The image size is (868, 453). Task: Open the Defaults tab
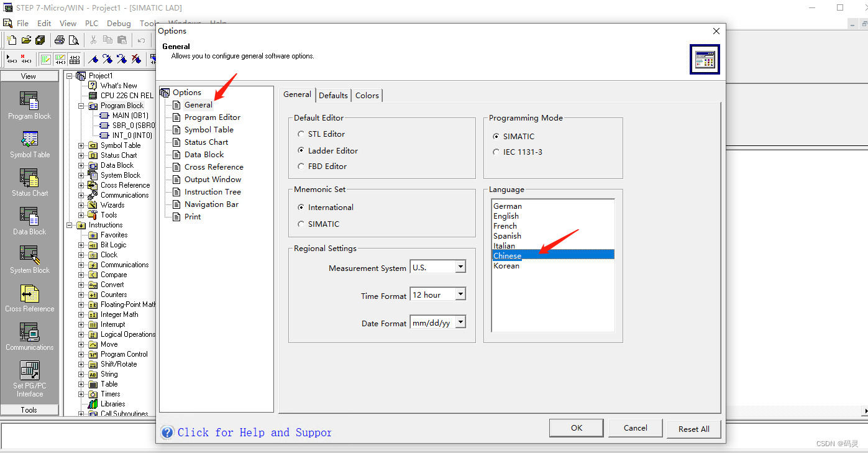tap(333, 95)
